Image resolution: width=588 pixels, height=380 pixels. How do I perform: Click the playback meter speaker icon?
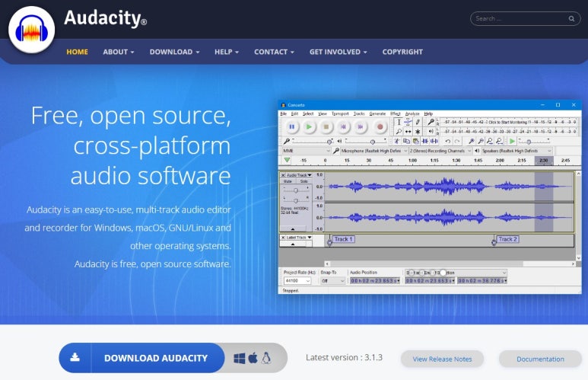pyautogui.click(x=431, y=132)
